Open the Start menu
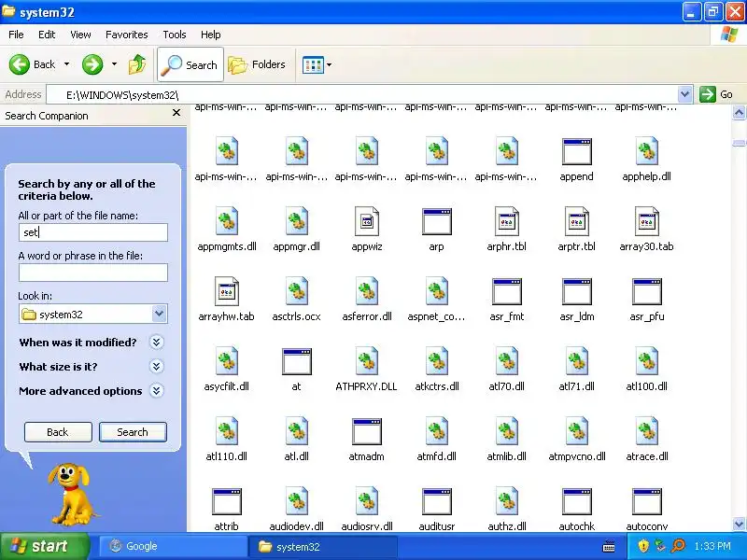 (45, 546)
